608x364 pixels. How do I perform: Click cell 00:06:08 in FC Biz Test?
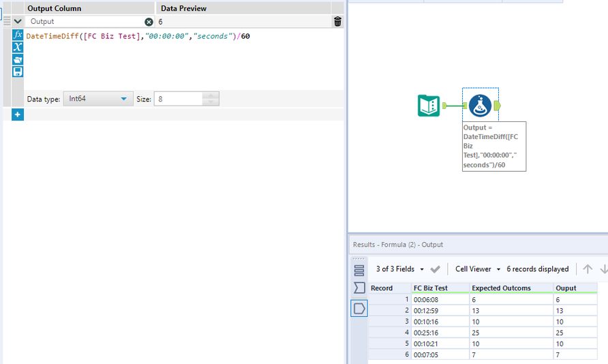[x=440, y=300]
